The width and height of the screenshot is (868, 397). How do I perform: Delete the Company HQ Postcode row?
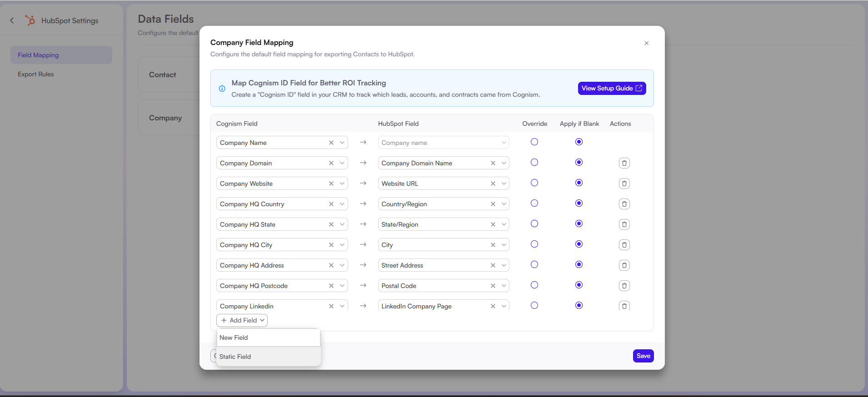[624, 286]
